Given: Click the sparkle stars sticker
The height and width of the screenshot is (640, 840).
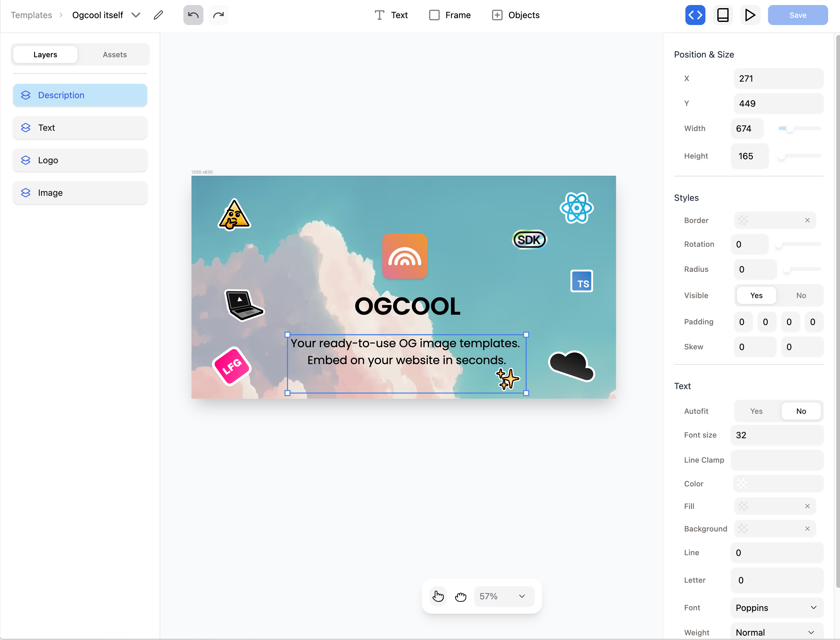Looking at the screenshot, I should click(x=507, y=379).
